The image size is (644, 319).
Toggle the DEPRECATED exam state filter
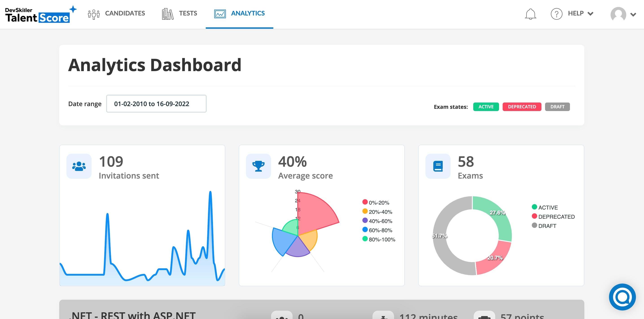(522, 107)
